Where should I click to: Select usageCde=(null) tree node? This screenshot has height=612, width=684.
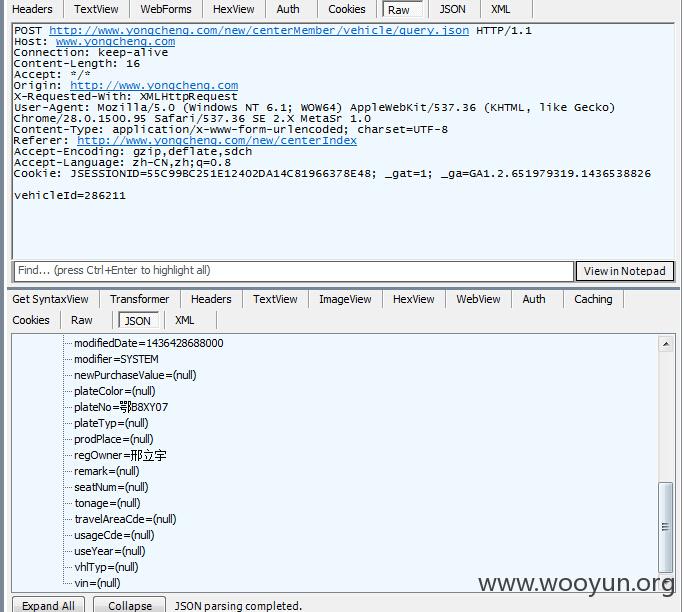pyautogui.click(x=114, y=535)
